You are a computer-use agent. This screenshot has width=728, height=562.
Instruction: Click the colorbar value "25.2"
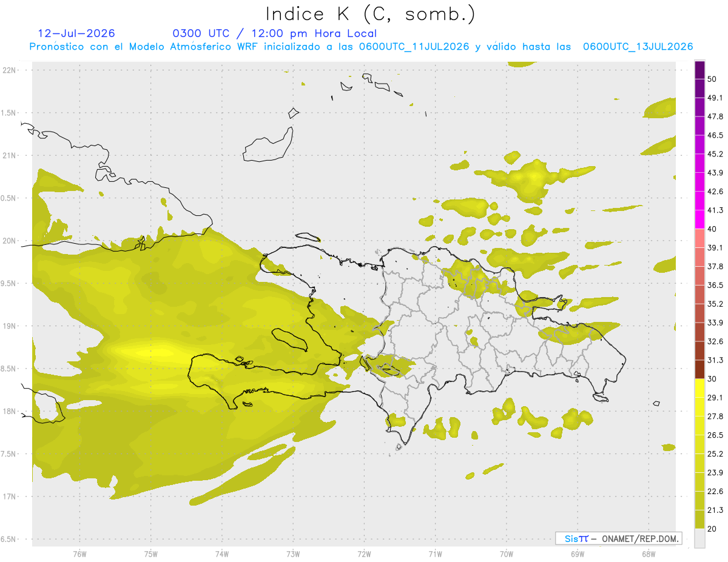715,454
